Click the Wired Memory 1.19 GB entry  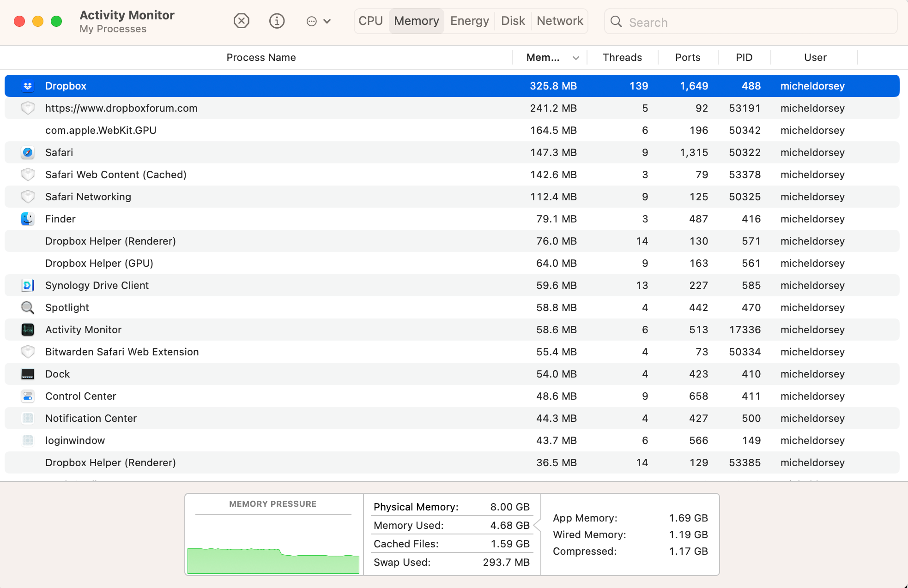630,534
